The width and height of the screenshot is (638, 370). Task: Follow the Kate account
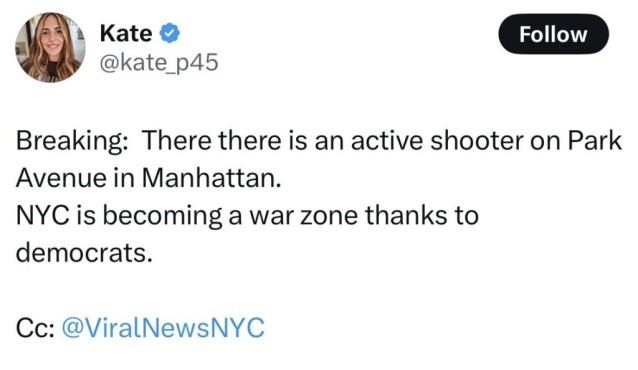(553, 34)
